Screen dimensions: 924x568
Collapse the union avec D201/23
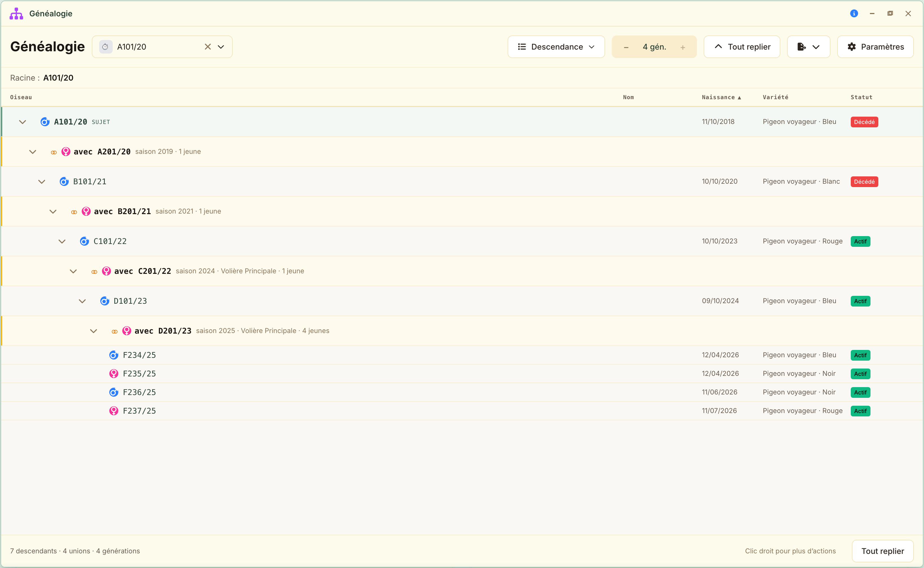[x=94, y=331]
